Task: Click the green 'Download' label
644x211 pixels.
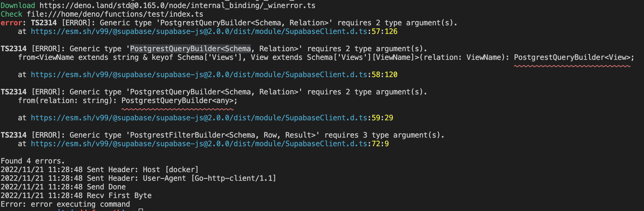Action: [18, 6]
